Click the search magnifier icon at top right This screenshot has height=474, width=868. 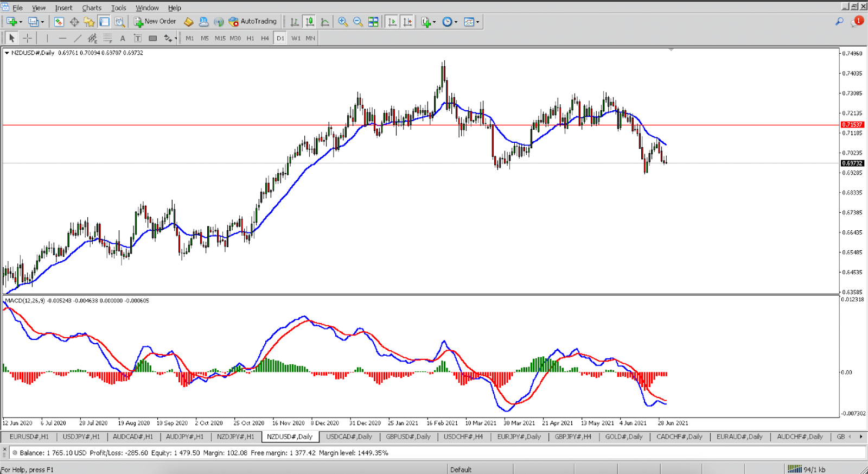click(839, 21)
